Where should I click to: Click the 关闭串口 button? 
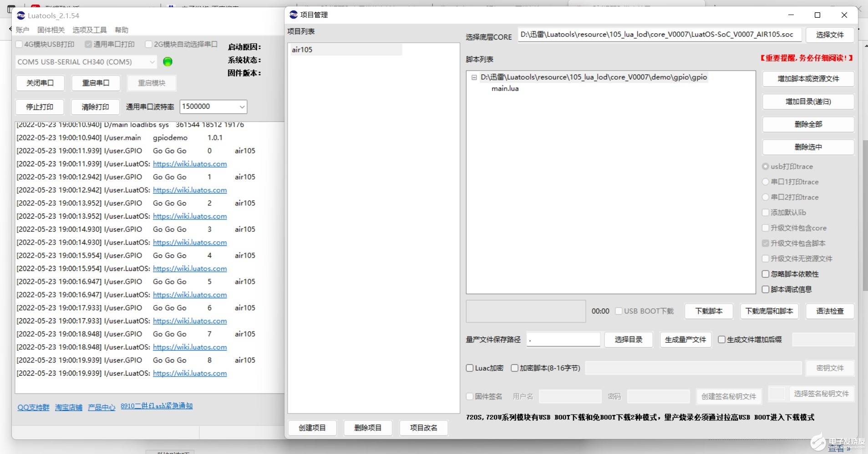(40, 83)
